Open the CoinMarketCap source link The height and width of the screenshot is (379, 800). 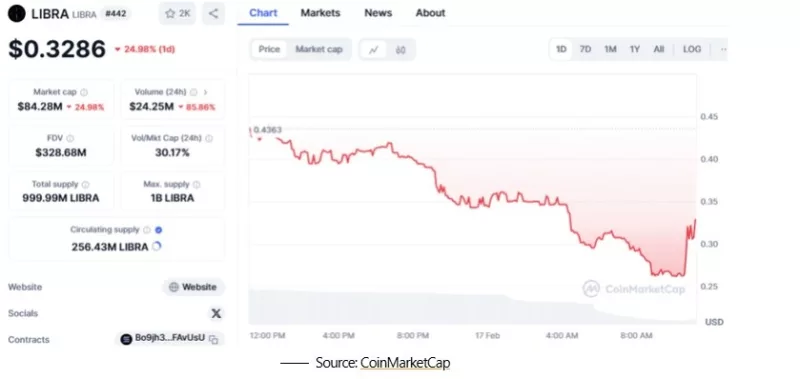405,363
